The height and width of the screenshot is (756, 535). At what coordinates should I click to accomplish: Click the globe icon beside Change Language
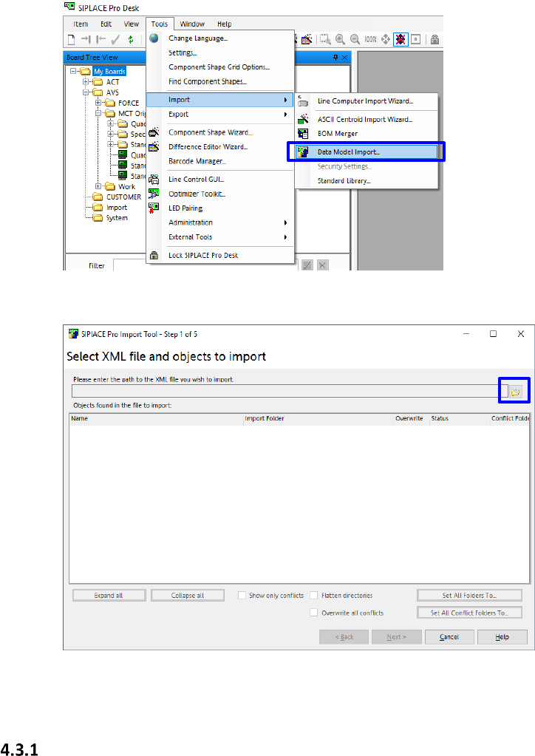tap(154, 38)
